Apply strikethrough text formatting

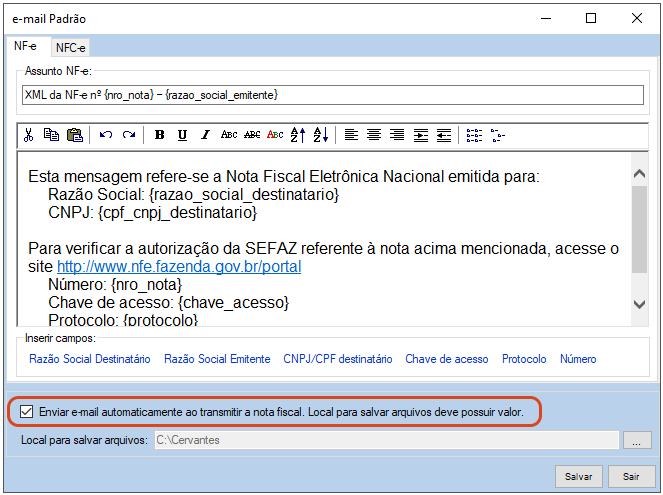pyautogui.click(x=252, y=135)
